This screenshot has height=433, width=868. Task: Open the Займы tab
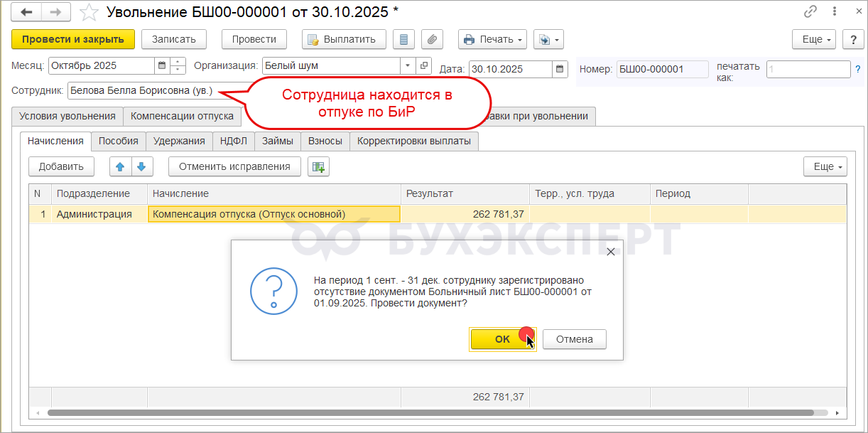click(x=277, y=141)
